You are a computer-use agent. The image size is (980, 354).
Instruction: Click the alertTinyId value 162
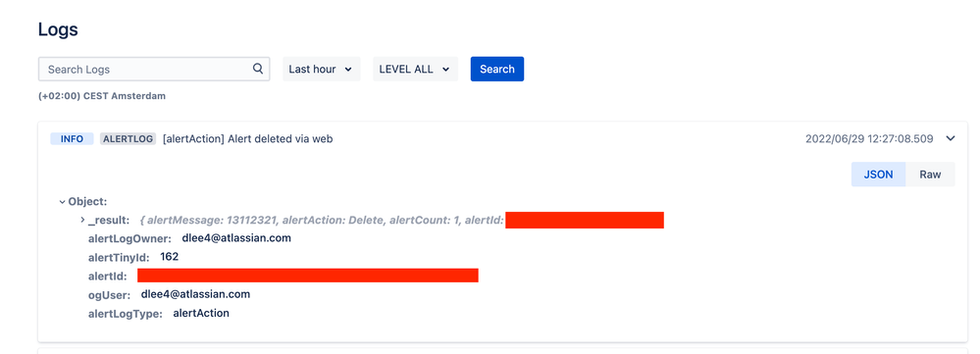click(x=170, y=257)
